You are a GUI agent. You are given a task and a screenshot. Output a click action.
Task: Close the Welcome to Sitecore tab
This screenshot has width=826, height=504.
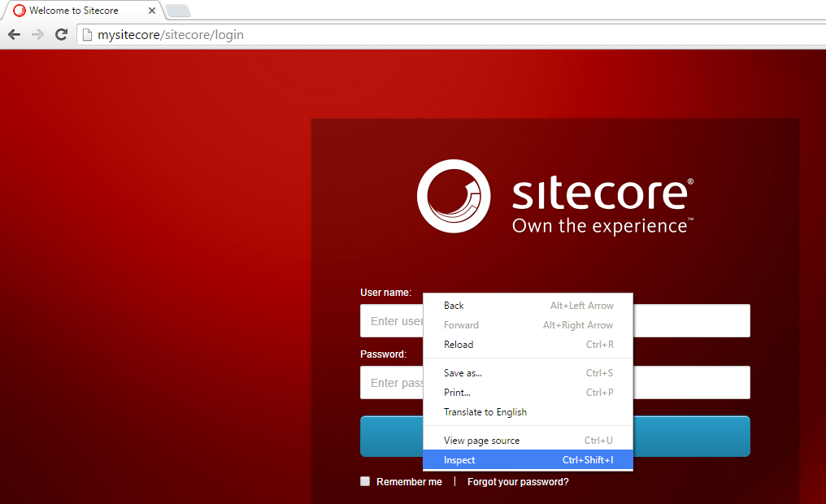pos(152,11)
